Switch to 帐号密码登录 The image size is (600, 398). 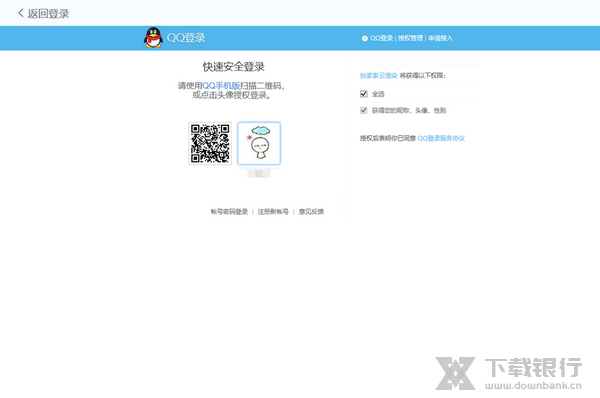tap(229, 212)
